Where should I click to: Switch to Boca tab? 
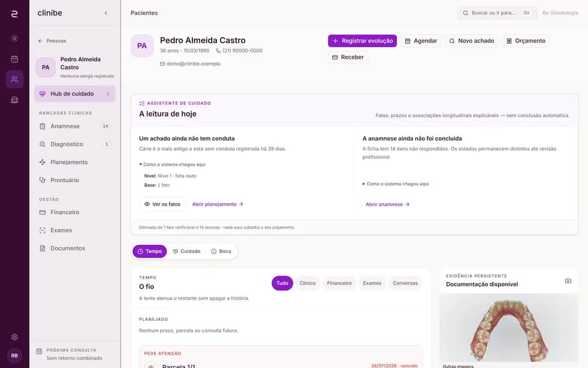click(x=221, y=251)
